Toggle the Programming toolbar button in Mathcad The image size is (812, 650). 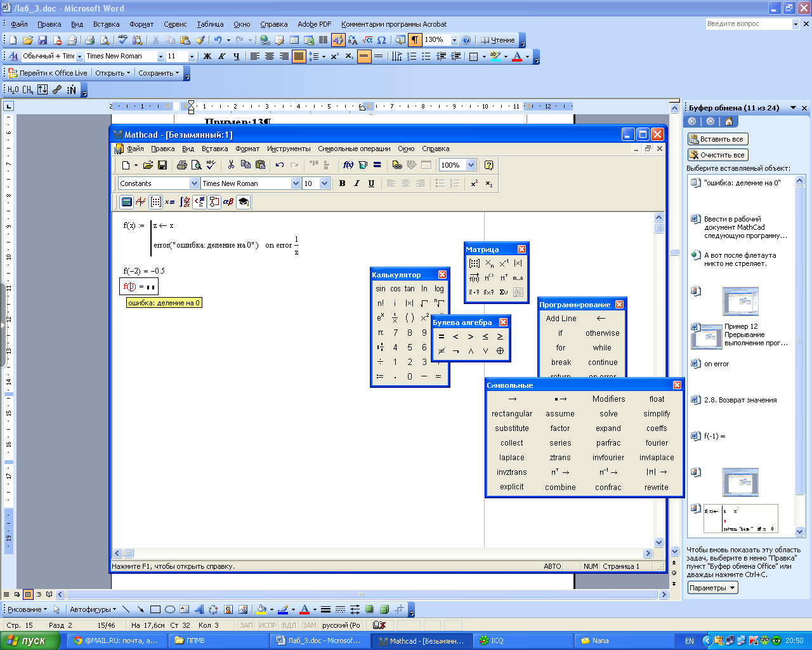pyautogui.click(x=214, y=202)
